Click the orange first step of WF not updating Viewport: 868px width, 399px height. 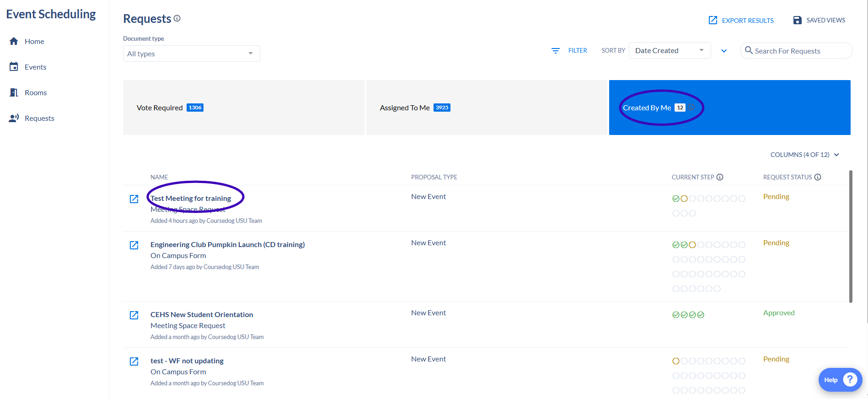tap(675, 361)
